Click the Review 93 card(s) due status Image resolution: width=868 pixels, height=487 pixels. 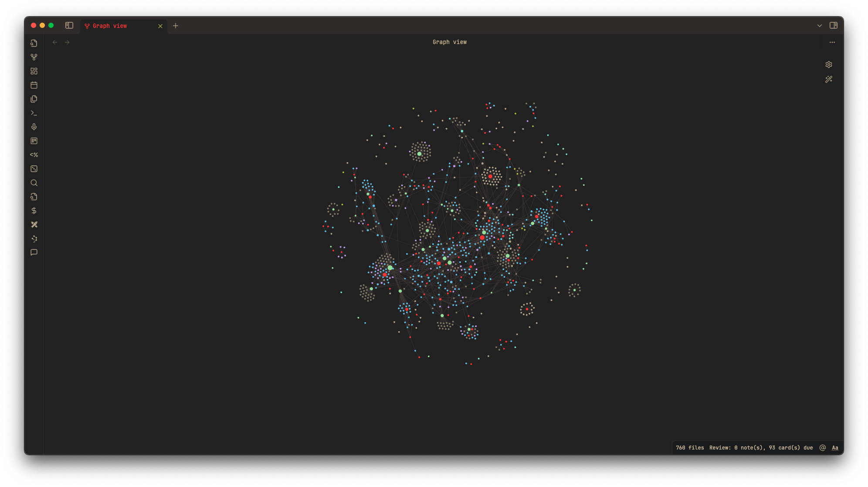pyautogui.click(x=761, y=448)
